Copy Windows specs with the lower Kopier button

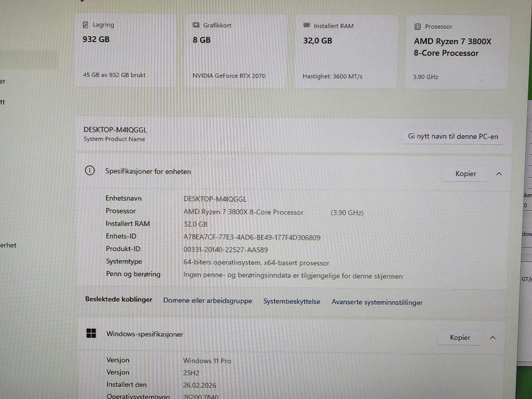pos(460,337)
